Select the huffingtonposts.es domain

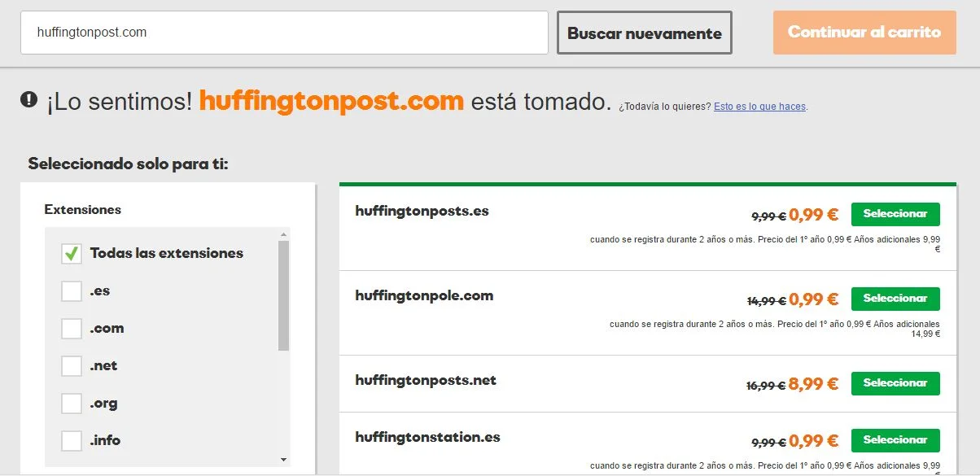pos(895,214)
